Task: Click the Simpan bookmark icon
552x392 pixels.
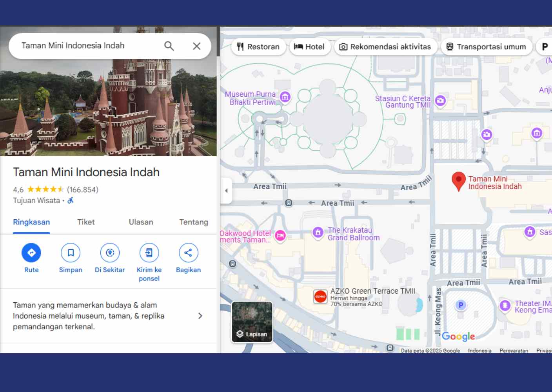Action: click(71, 253)
